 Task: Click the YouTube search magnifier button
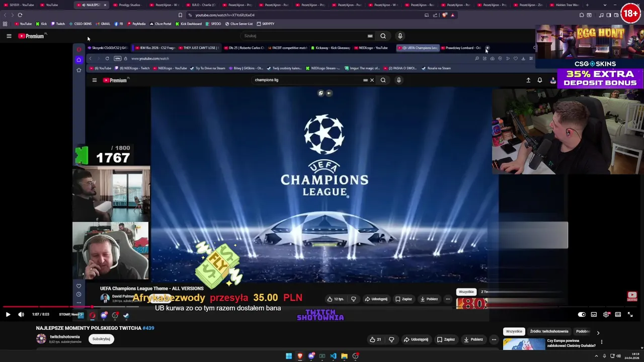(x=383, y=36)
